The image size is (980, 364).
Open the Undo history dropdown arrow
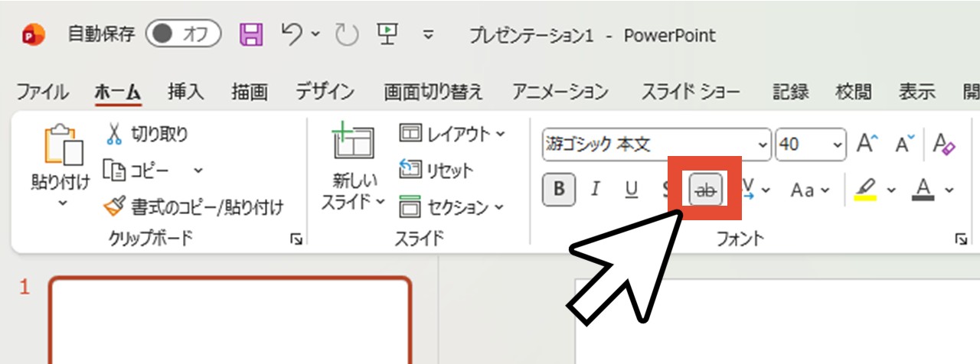pyautogui.click(x=317, y=34)
